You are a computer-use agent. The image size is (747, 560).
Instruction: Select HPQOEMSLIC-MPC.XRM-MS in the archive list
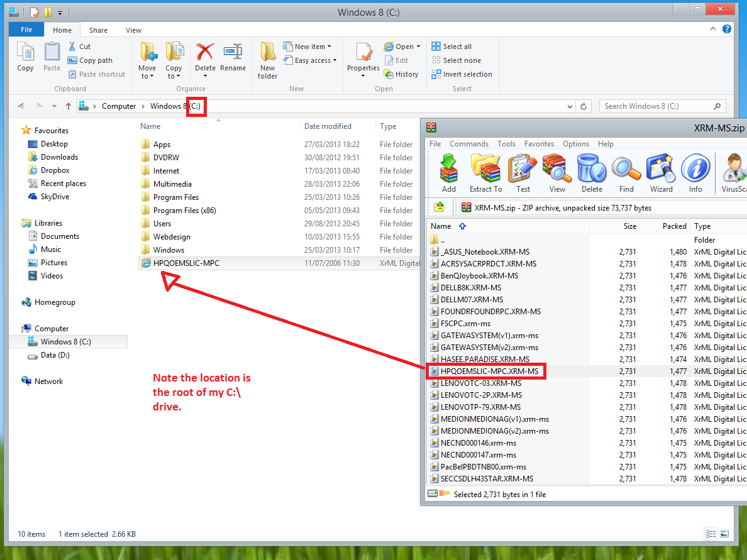click(x=489, y=371)
